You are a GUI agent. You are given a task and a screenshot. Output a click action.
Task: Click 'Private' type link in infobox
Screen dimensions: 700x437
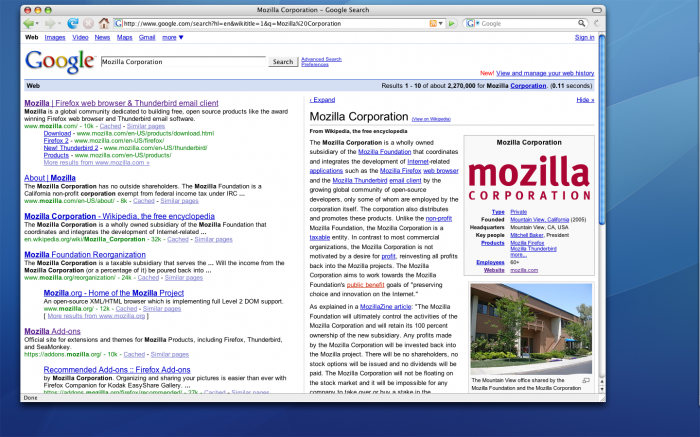tap(519, 212)
